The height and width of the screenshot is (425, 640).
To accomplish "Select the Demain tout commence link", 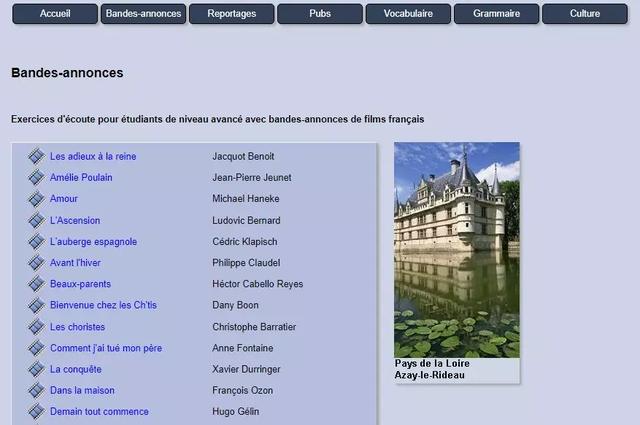I will tap(99, 412).
